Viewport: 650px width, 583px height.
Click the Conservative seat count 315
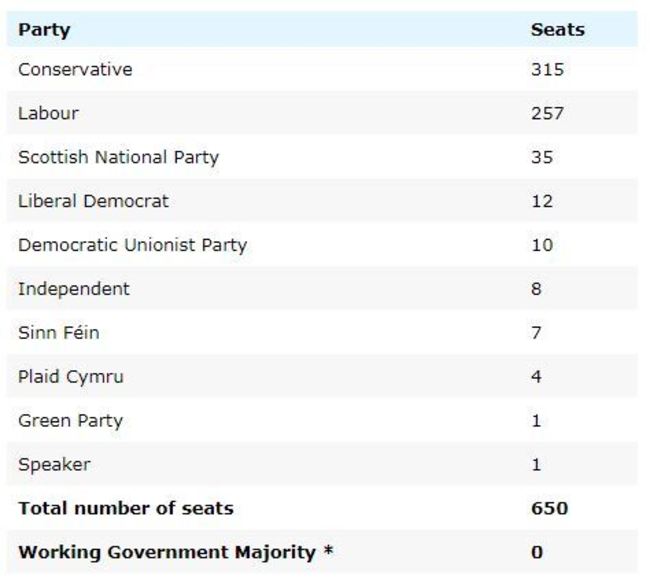(x=547, y=69)
